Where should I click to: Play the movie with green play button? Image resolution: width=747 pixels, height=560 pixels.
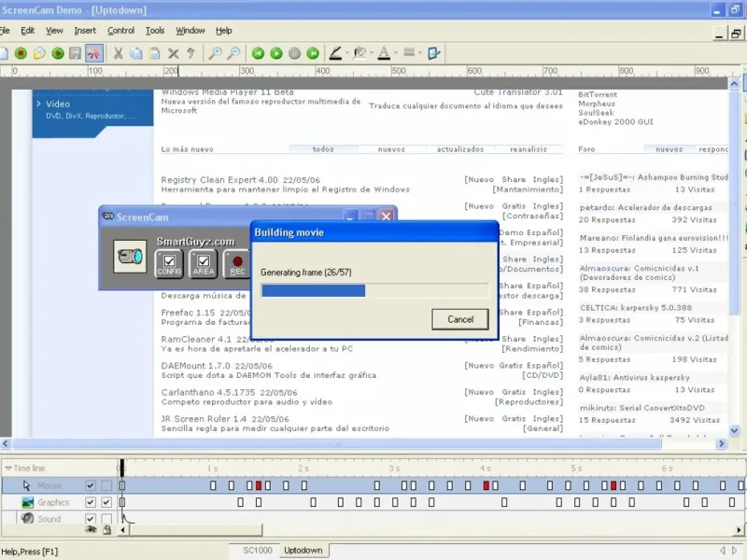coord(276,53)
